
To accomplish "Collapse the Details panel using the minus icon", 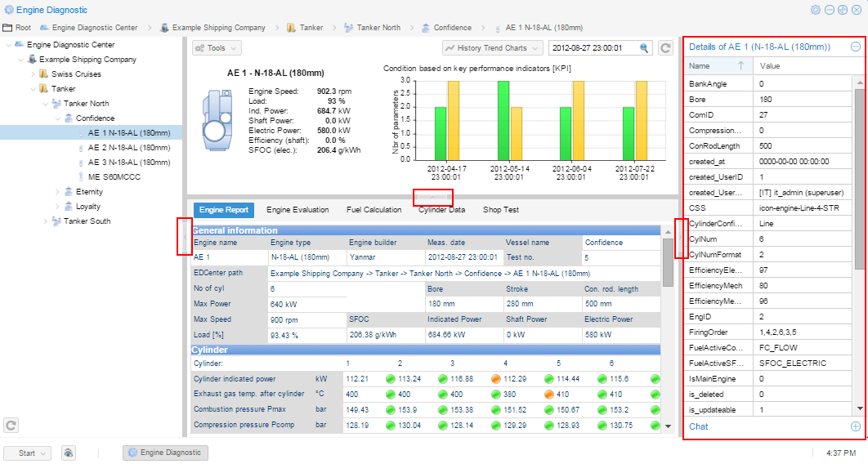I will pyautogui.click(x=855, y=47).
